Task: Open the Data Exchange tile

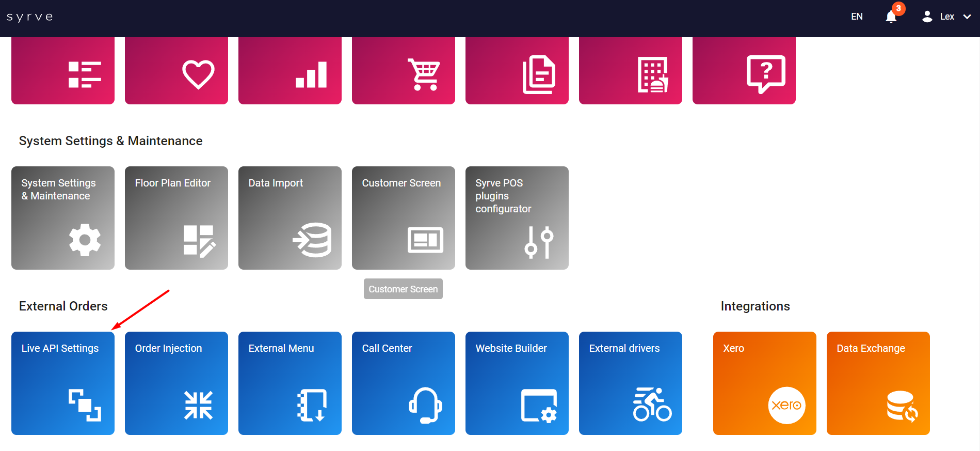Action: [x=878, y=383]
